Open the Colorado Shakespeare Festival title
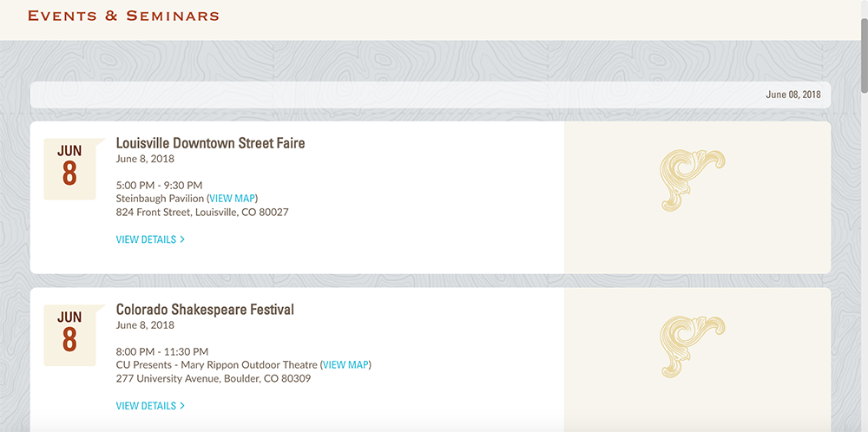The height and width of the screenshot is (432, 868). 205,310
